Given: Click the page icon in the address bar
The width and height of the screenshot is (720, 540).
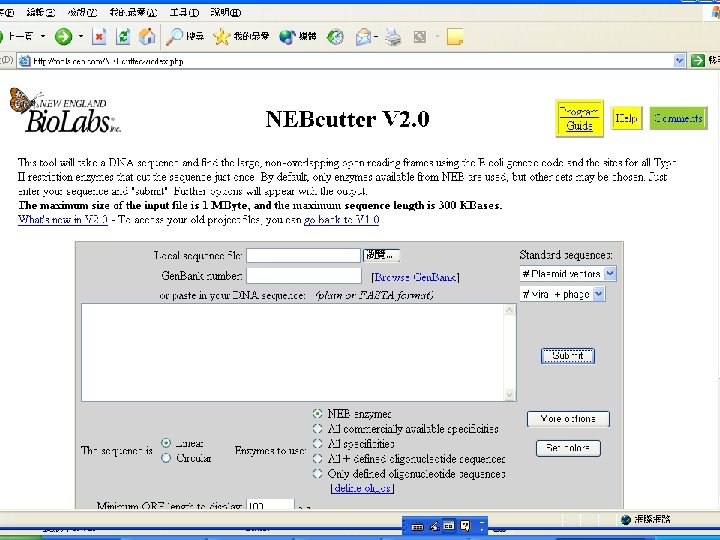Looking at the screenshot, I should (25, 61).
